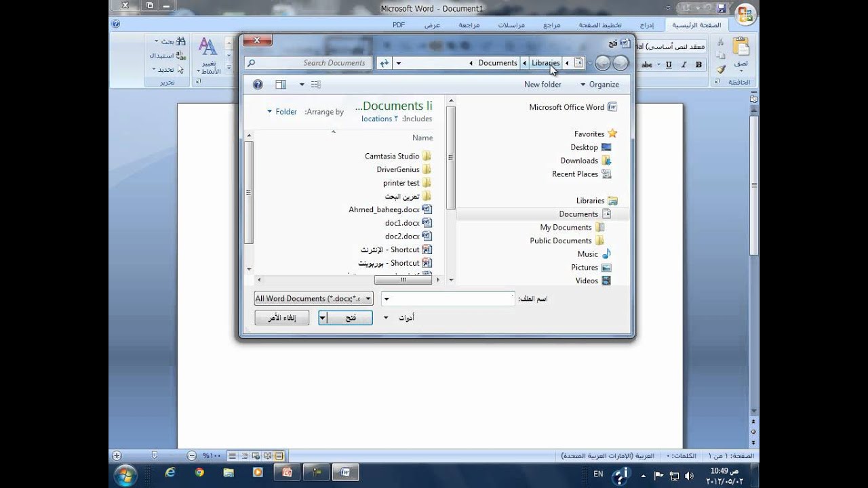Toggle Bold formatting in Word ribbon
Image resolution: width=868 pixels, height=488 pixels.
tap(697, 65)
